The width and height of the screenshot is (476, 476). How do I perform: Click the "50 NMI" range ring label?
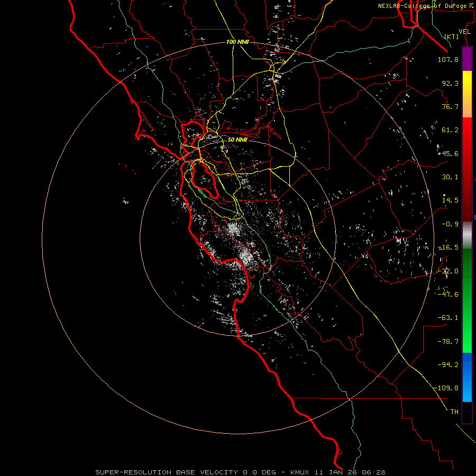[237, 140]
